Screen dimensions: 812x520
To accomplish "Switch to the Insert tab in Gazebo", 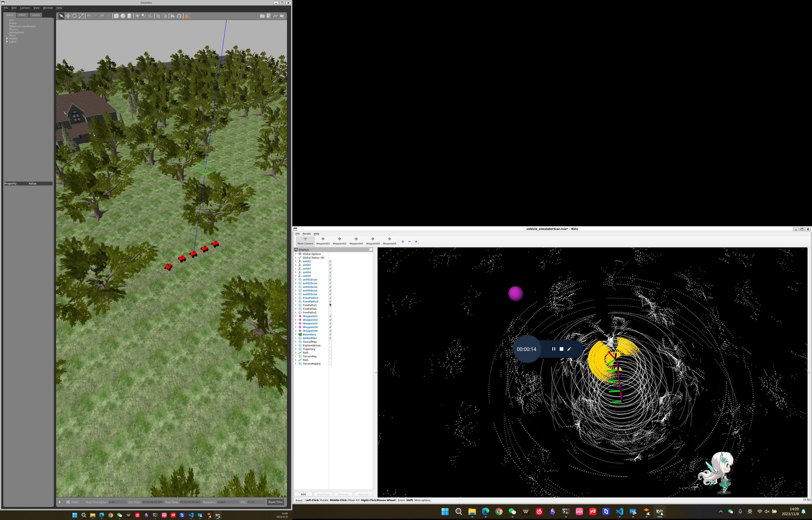I will [x=22, y=15].
